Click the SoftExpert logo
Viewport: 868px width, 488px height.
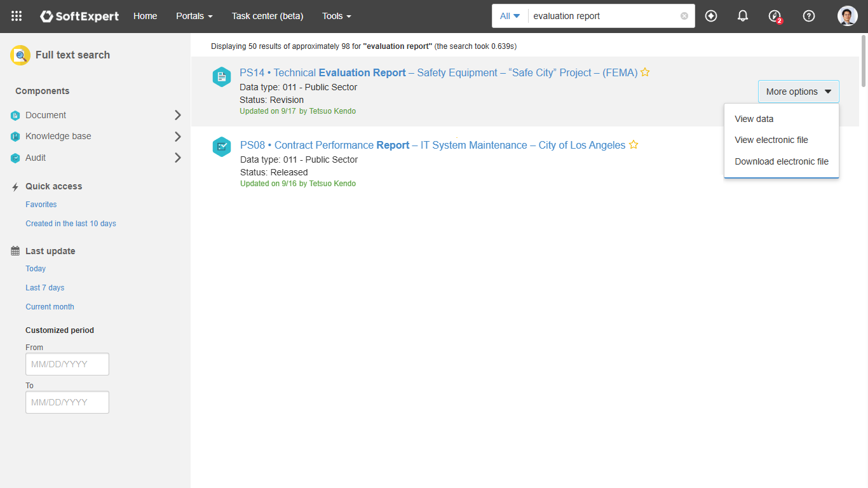(x=79, y=16)
